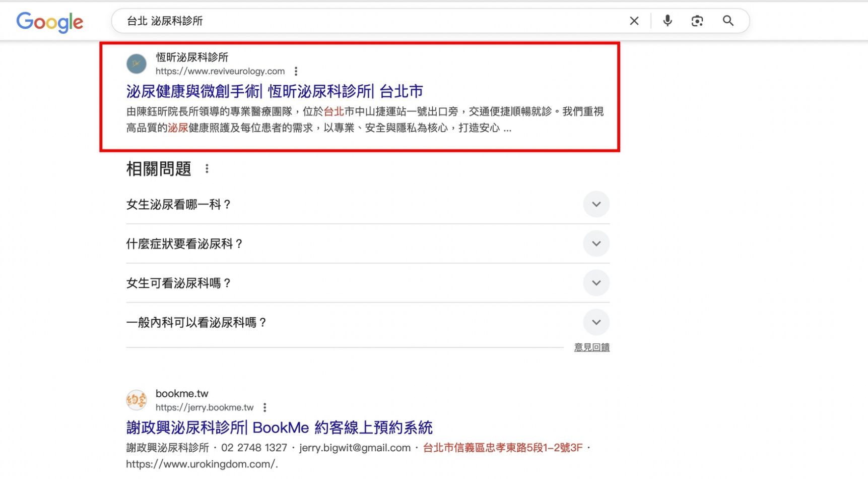Click the bookme.tw site name text
The width and height of the screenshot is (868, 479).
coord(182,394)
